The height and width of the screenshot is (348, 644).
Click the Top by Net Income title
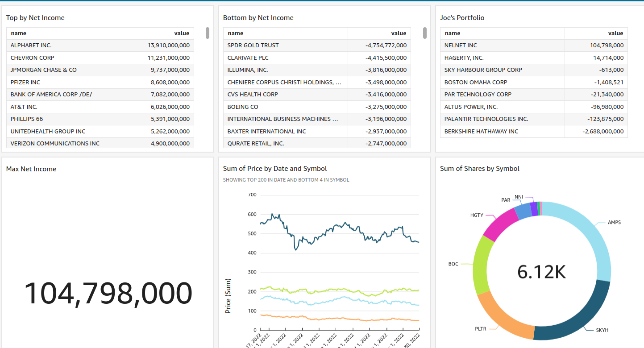pyautogui.click(x=35, y=18)
